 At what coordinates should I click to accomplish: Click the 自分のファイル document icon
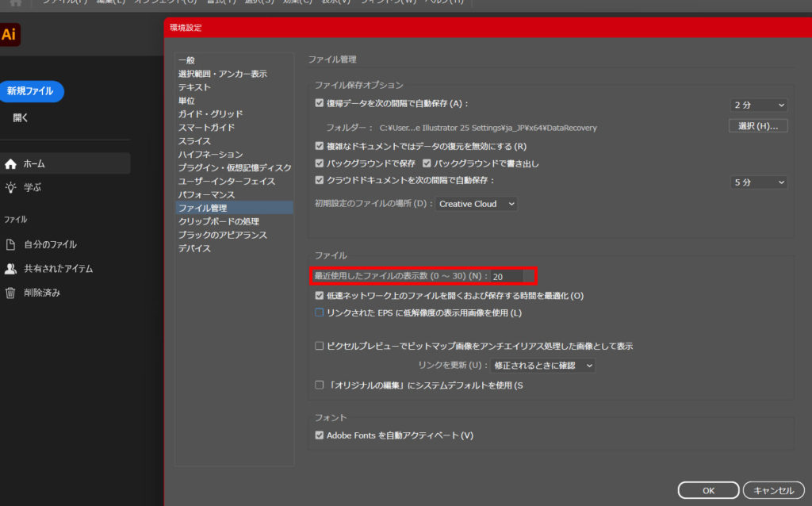tap(10, 245)
